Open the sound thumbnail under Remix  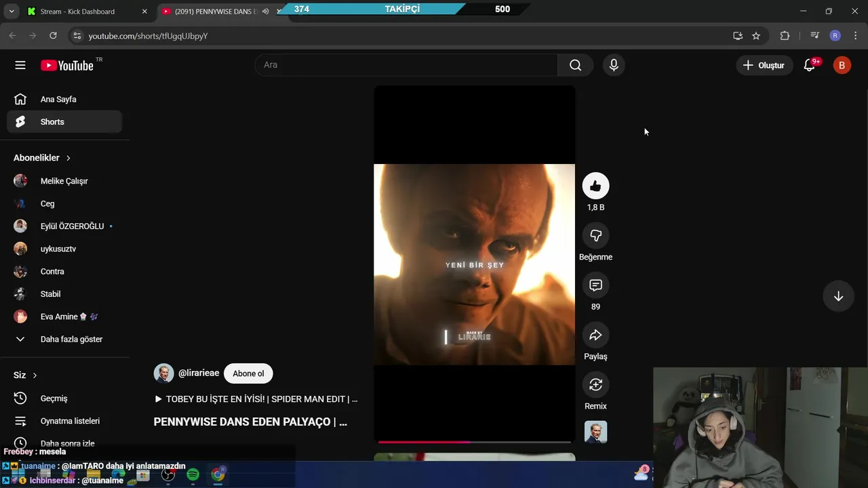[x=595, y=432]
